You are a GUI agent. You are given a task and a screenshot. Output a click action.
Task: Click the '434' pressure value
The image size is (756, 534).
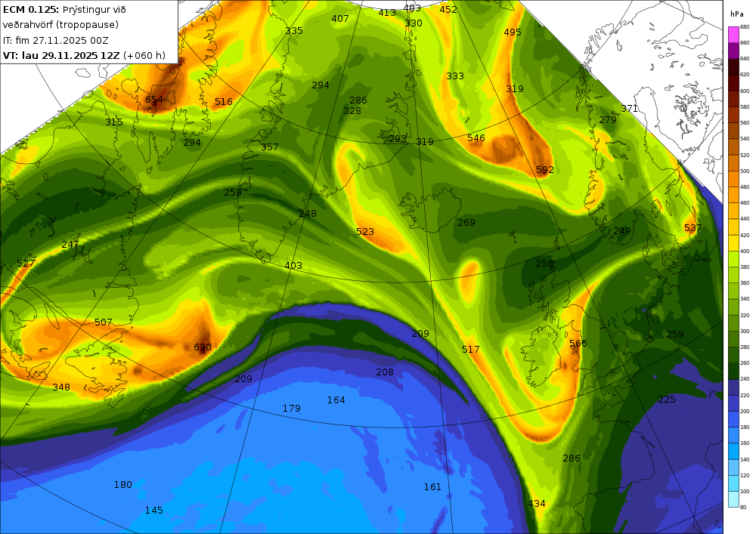coord(537,504)
